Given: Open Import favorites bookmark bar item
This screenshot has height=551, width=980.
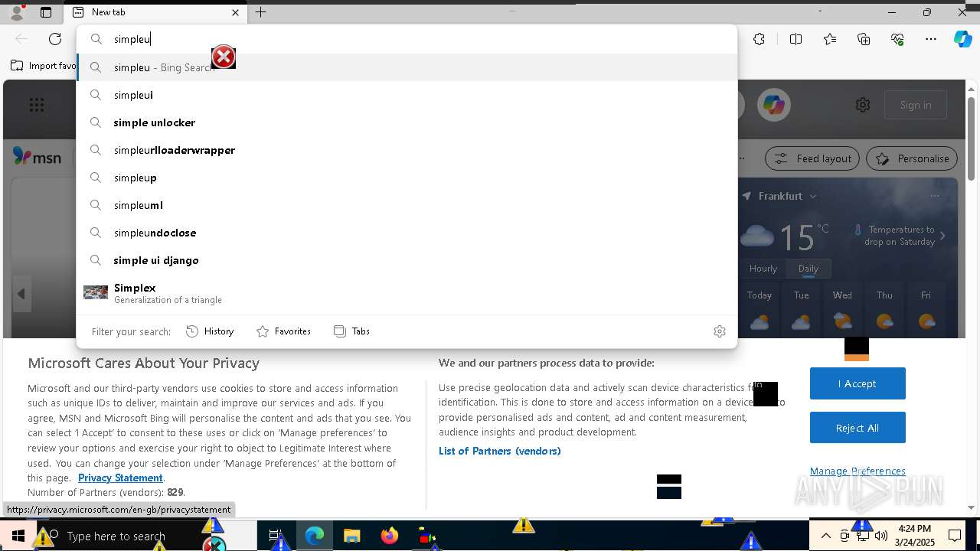Looking at the screenshot, I should point(44,66).
